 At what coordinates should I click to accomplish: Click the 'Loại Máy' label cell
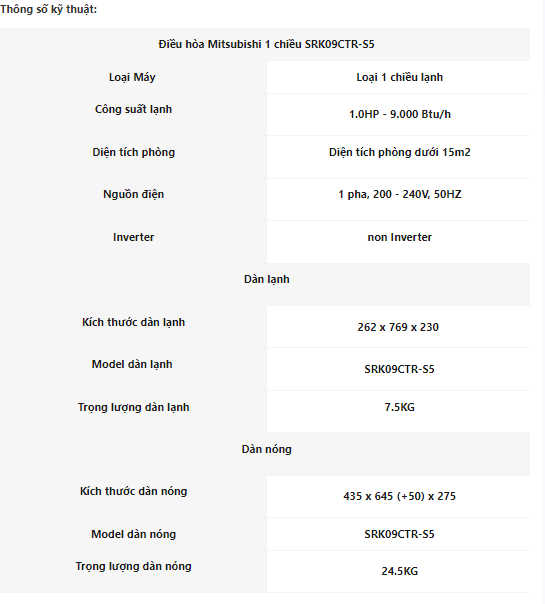[132, 77]
